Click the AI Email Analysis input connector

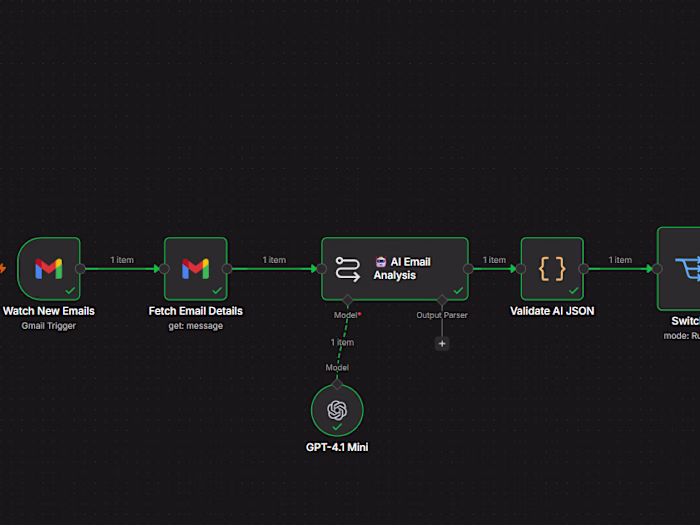click(321, 269)
